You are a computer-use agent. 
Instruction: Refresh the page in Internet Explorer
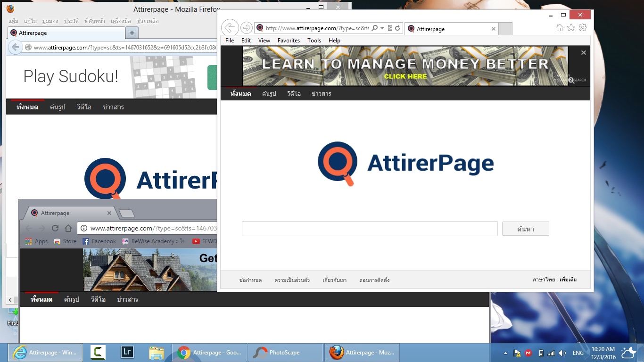tap(397, 28)
